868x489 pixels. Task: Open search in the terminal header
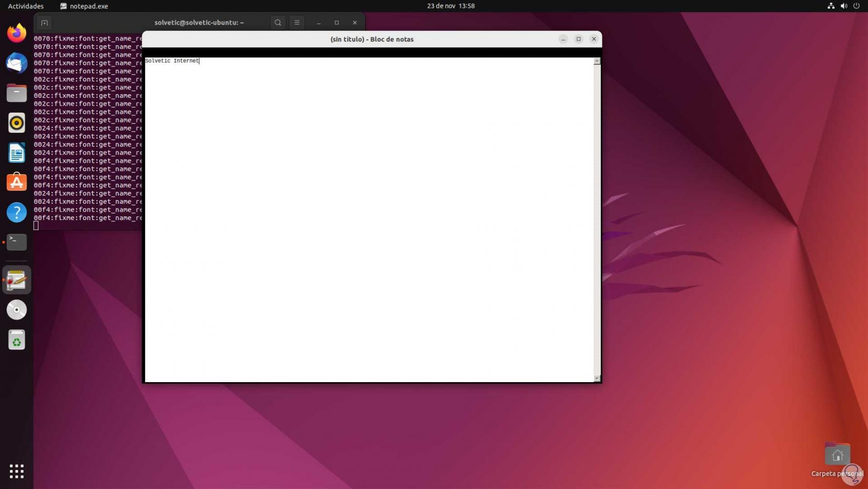pyautogui.click(x=278, y=23)
